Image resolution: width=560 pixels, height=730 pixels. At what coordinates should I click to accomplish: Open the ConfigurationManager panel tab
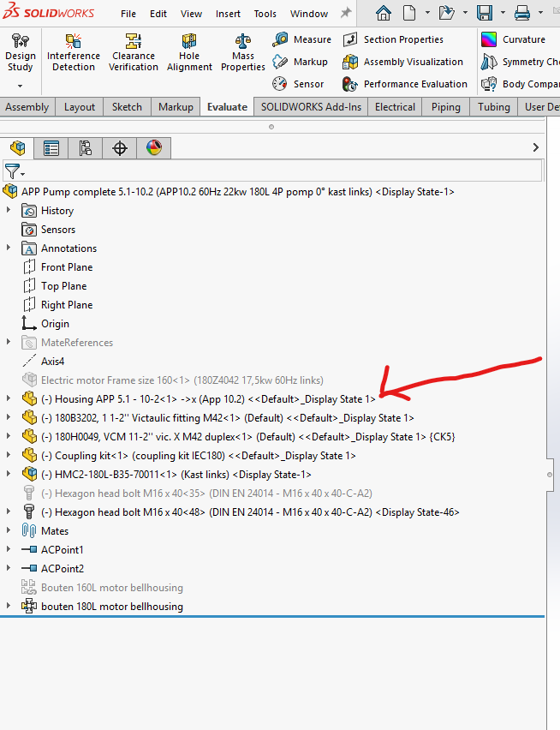point(86,148)
